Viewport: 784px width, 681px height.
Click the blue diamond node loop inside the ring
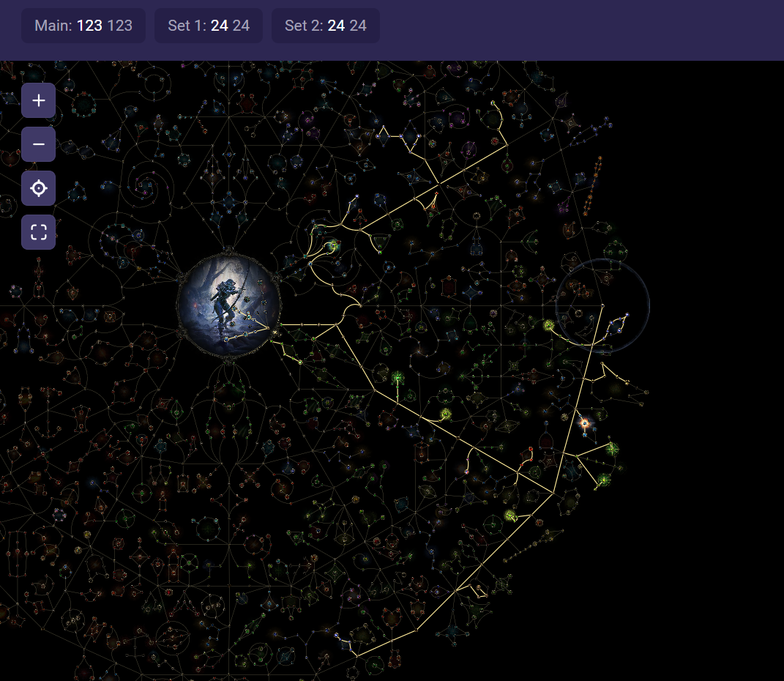click(x=619, y=324)
